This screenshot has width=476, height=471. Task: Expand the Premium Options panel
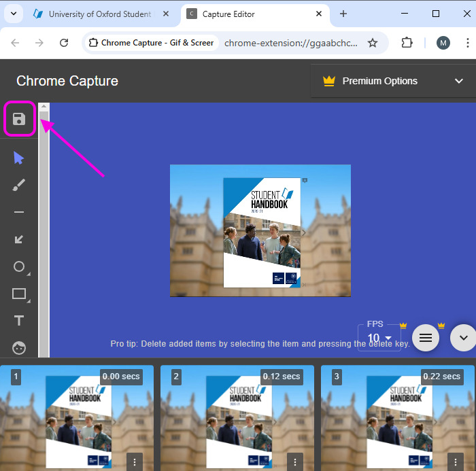(x=393, y=81)
